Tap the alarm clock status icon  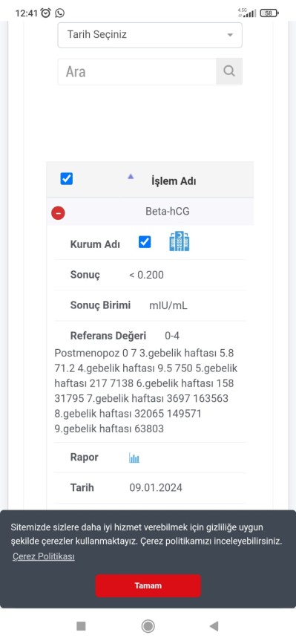[46, 13]
